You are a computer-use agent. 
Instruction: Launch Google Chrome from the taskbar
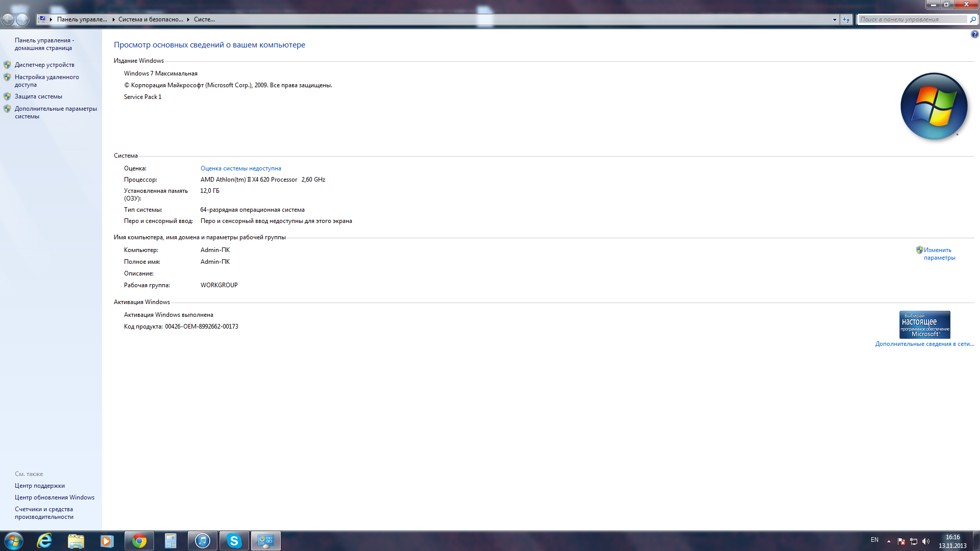tap(139, 541)
